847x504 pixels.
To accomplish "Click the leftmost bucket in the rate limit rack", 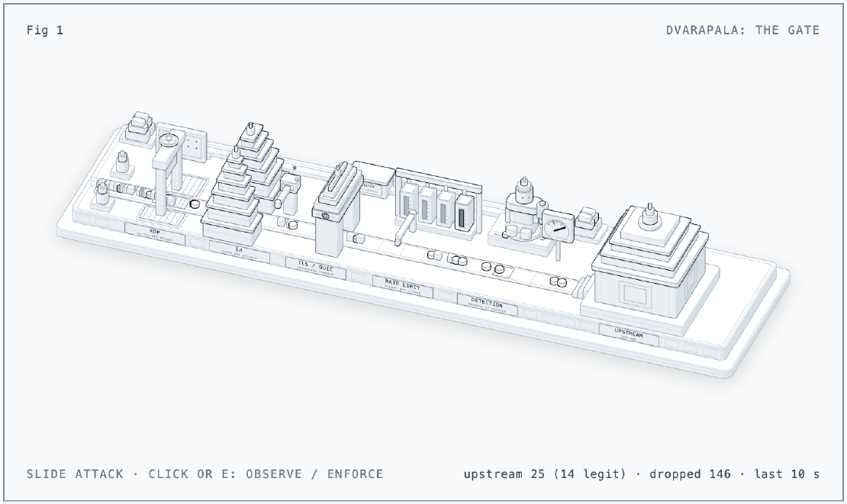I will coord(409,200).
